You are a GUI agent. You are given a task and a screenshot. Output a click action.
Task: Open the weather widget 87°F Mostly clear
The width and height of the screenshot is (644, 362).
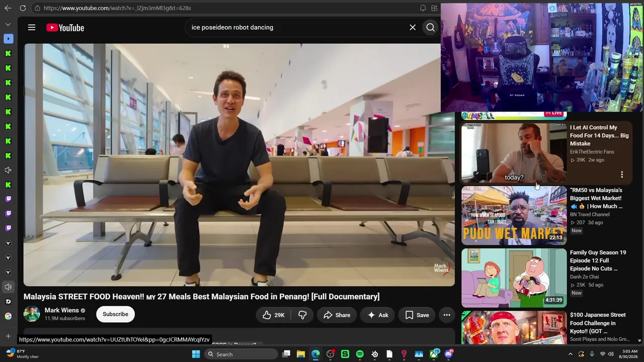(23, 354)
